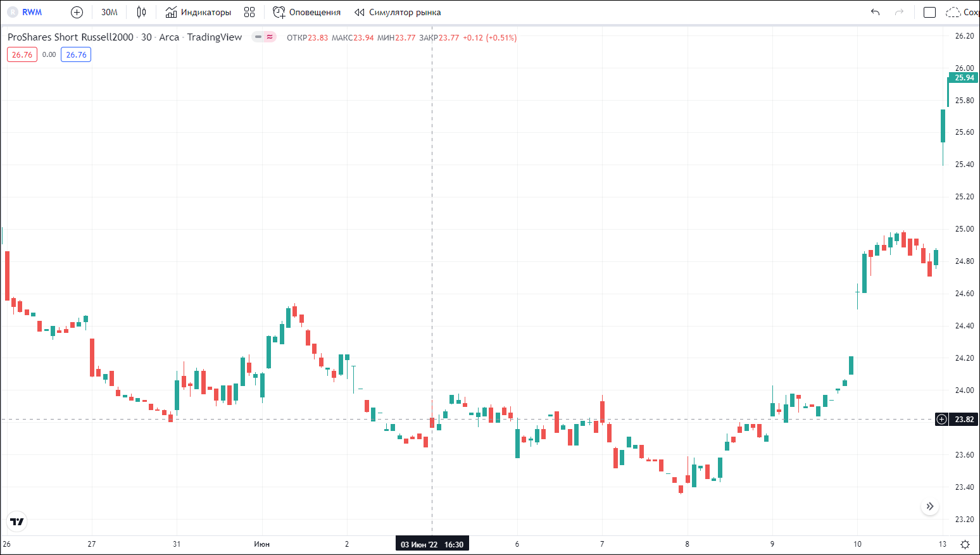Click the МИН 23.77 low value
This screenshot has height=555, width=980.
coord(396,37)
